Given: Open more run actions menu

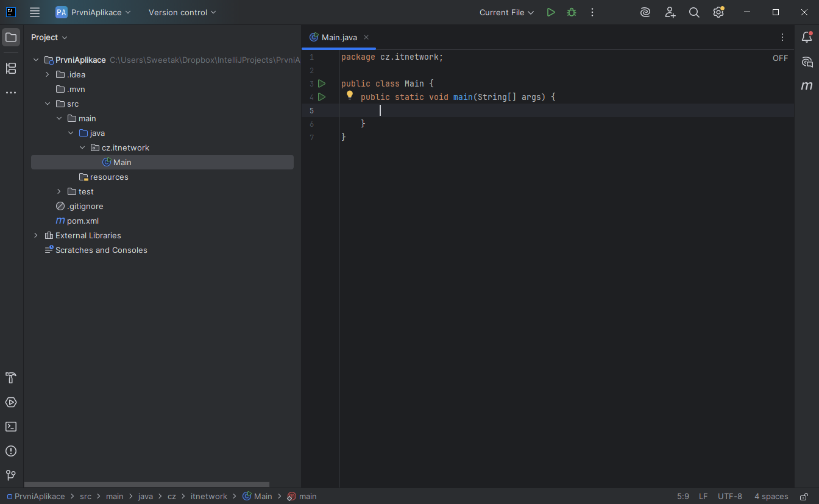Looking at the screenshot, I should [x=592, y=12].
